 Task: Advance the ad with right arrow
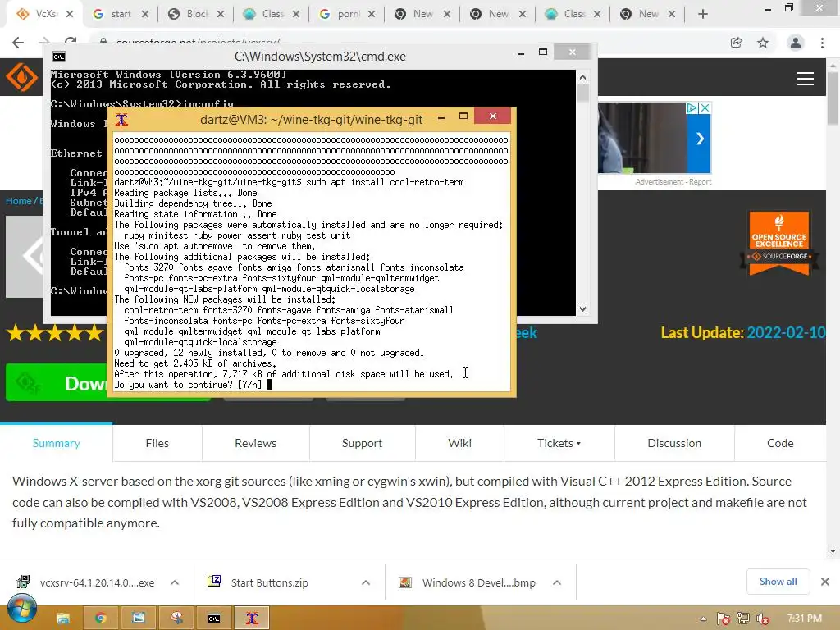click(700, 139)
